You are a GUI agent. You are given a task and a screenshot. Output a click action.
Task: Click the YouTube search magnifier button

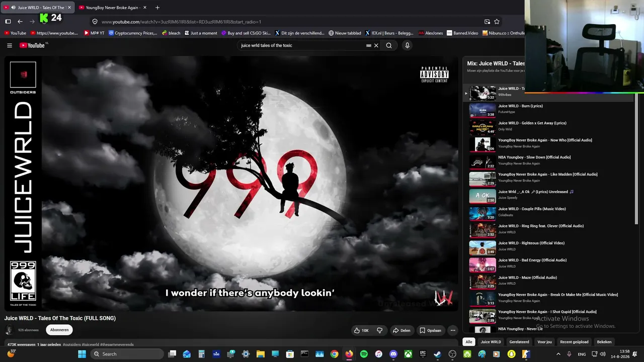(x=389, y=45)
